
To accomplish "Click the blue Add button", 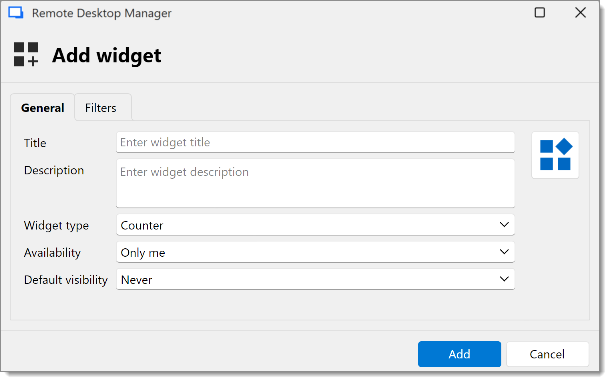I will (x=459, y=354).
